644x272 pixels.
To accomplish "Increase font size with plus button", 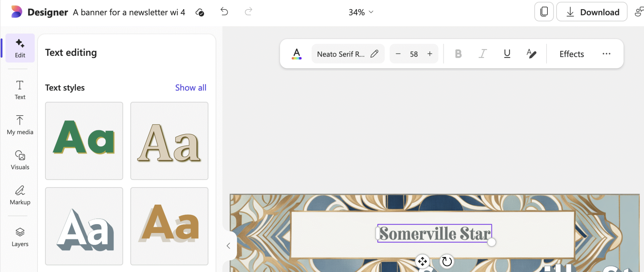I will pyautogui.click(x=430, y=54).
